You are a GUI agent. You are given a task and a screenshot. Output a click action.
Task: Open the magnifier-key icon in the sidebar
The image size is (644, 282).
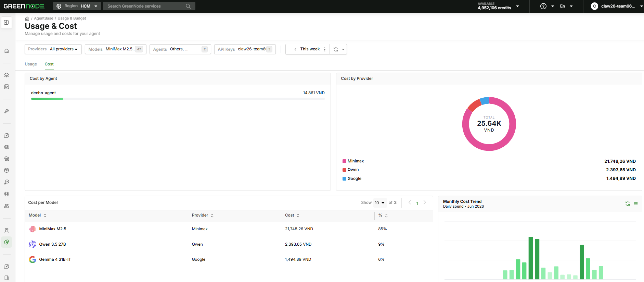click(7, 182)
